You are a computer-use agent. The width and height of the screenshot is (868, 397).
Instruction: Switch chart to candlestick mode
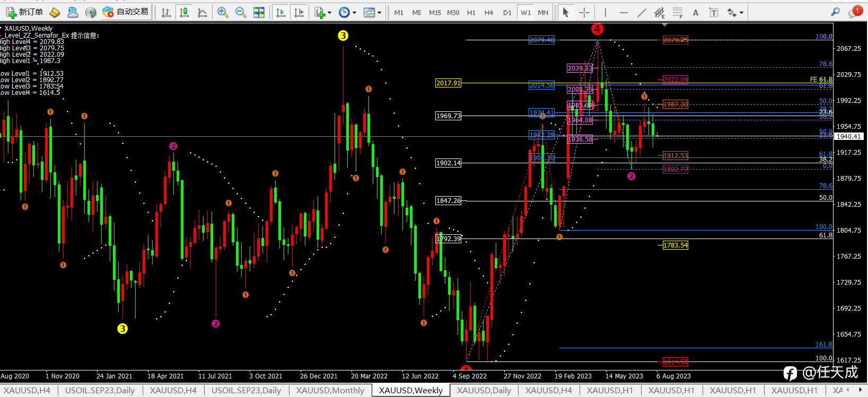[x=185, y=12]
